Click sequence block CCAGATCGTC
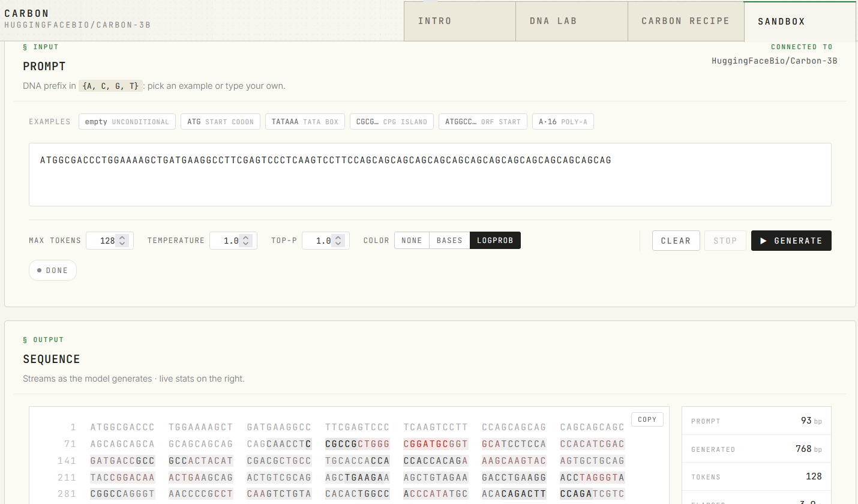 pyautogui.click(x=592, y=494)
